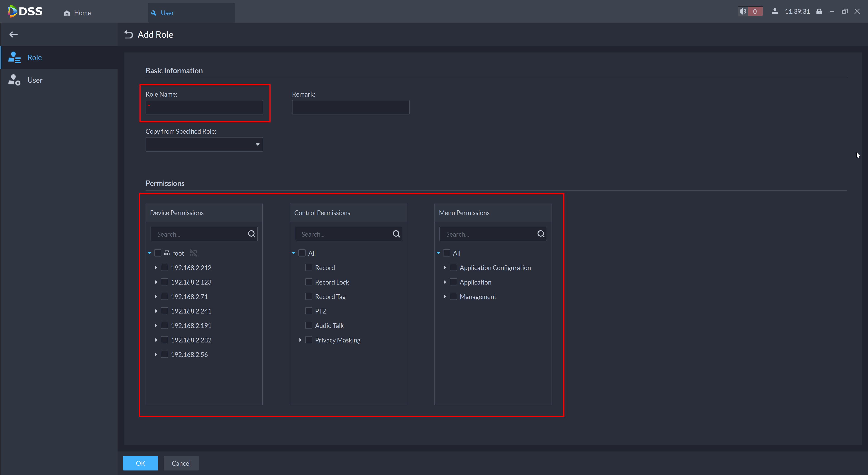Expand the Privacy Masking tree node
The height and width of the screenshot is (475, 868).
300,340
